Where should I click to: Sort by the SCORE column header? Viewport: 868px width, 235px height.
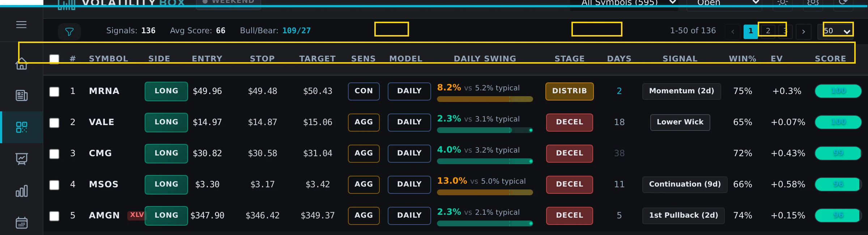[830, 59]
